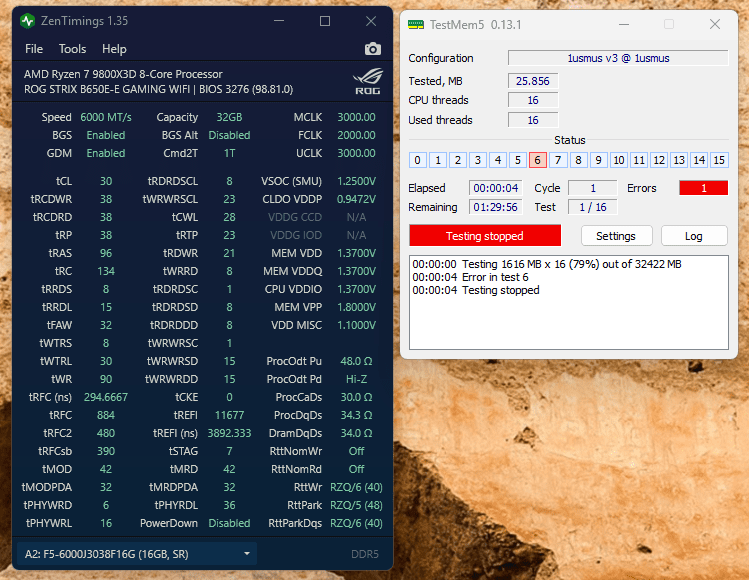Click the MEM VDD voltage 1.3700V
Viewport: 749px width, 580px height.
point(356,253)
